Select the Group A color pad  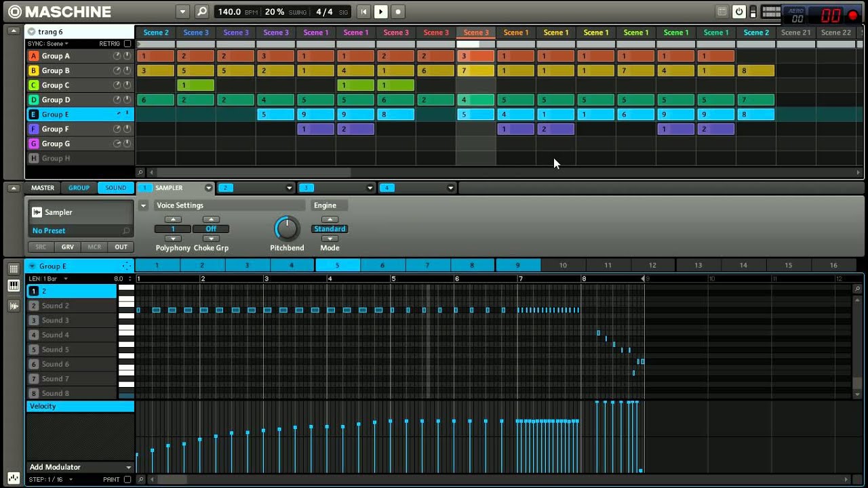click(x=33, y=56)
